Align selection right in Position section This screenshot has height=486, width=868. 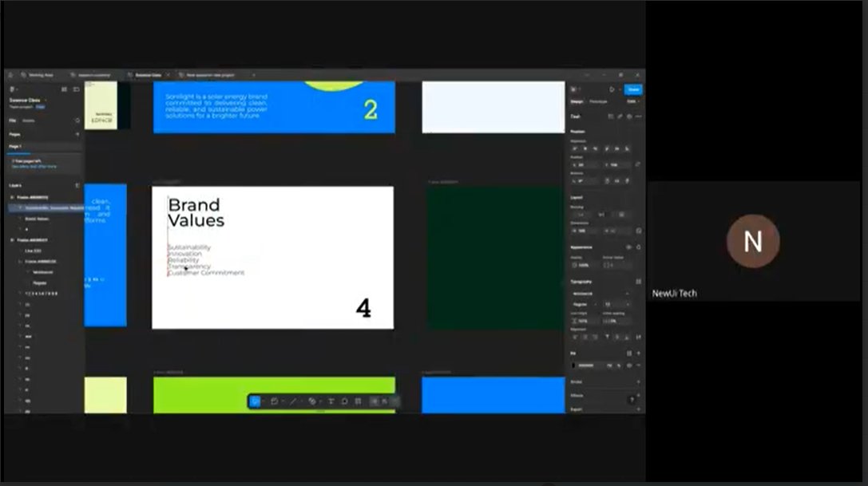tap(595, 149)
